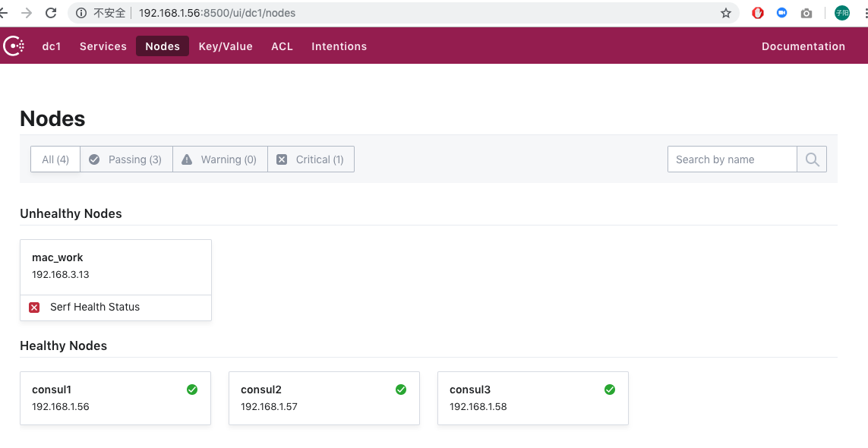868x448 pixels.
Task: Open the camera screenshot extension icon
Action: [x=806, y=13]
